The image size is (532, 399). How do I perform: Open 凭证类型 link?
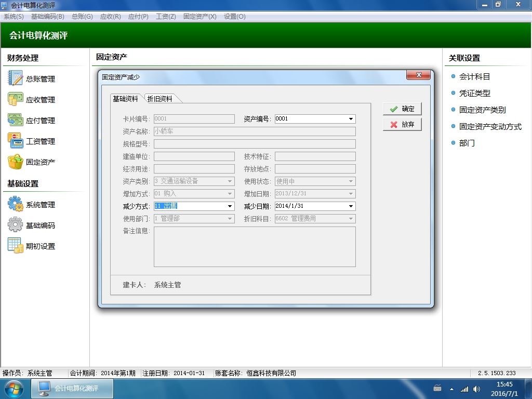click(x=474, y=94)
